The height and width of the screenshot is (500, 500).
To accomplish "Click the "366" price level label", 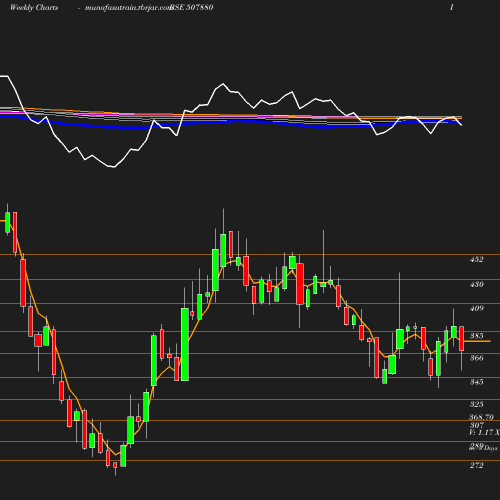I will [x=477, y=358].
